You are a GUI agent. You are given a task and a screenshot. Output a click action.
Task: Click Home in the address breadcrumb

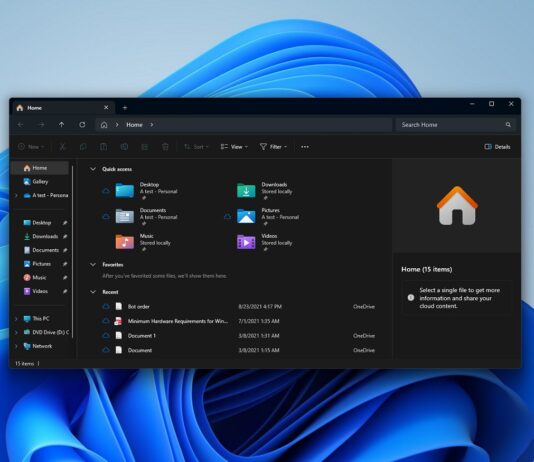134,125
